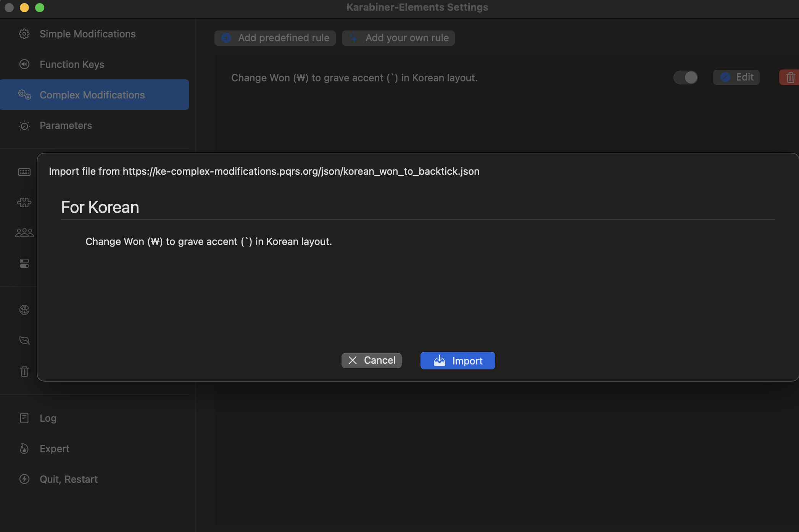Open the Log section

[48, 418]
